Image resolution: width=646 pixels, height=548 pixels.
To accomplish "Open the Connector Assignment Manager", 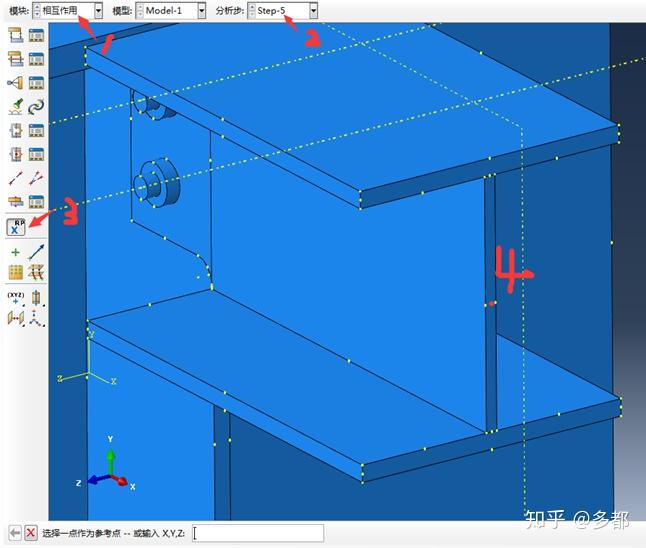I will [x=36, y=154].
